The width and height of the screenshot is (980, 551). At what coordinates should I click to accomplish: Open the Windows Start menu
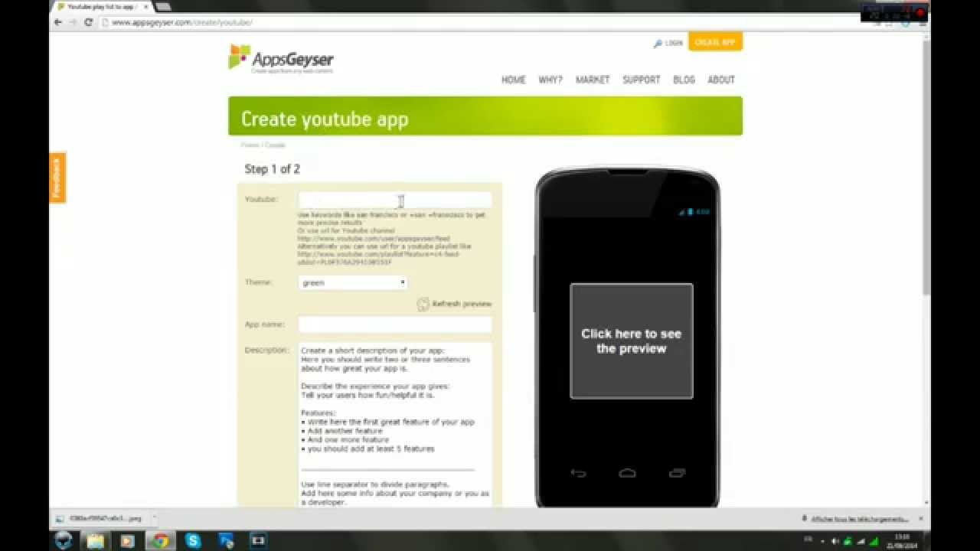tap(64, 540)
